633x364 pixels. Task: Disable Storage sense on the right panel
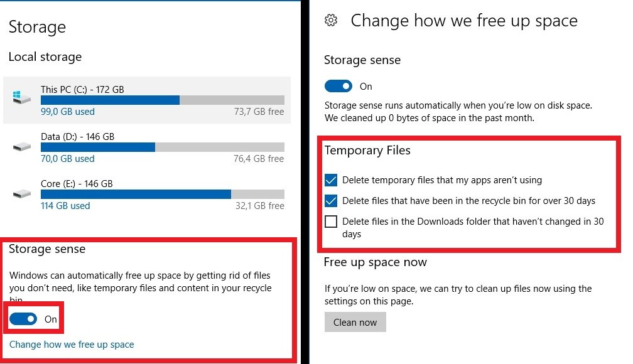pos(338,86)
